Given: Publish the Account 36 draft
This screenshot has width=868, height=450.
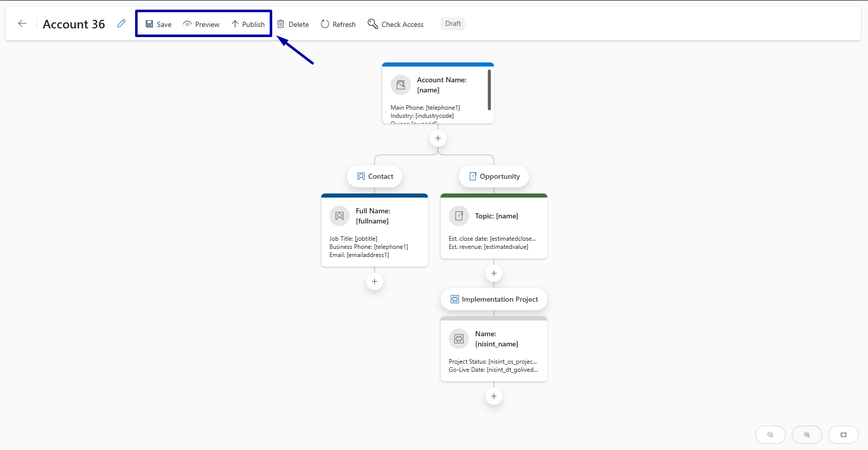Looking at the screenshot, I should [248, 24].
